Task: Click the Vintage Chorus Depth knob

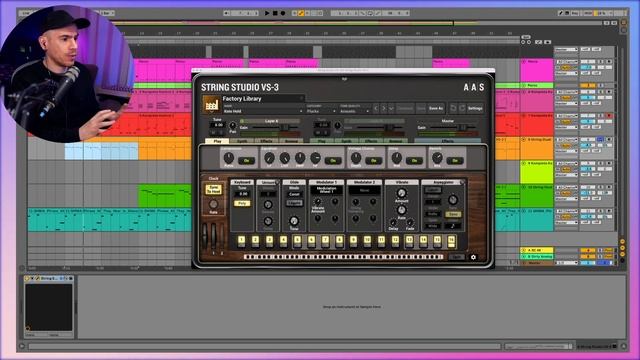Action: [356, 158]
